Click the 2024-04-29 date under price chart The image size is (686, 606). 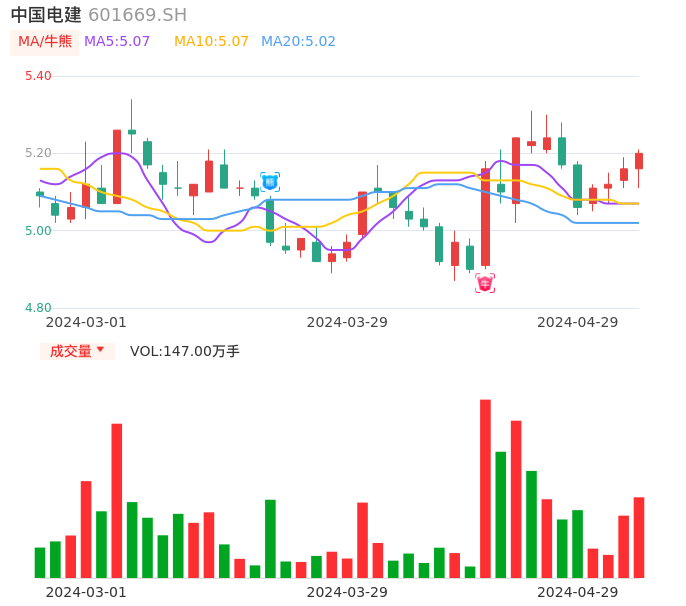coord(578,323)
